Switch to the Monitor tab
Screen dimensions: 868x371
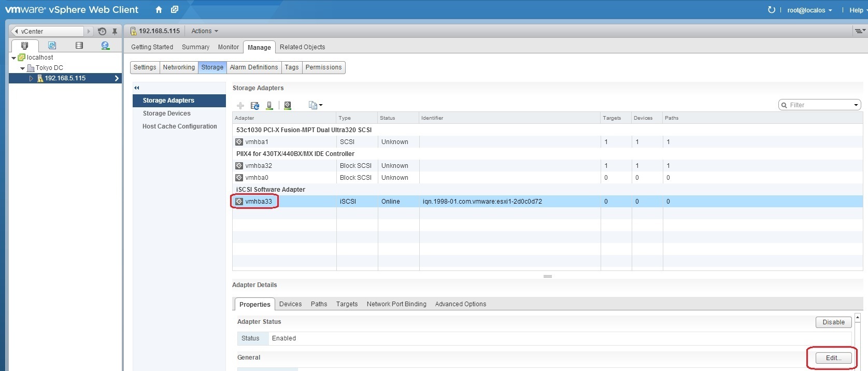point(228,47)
